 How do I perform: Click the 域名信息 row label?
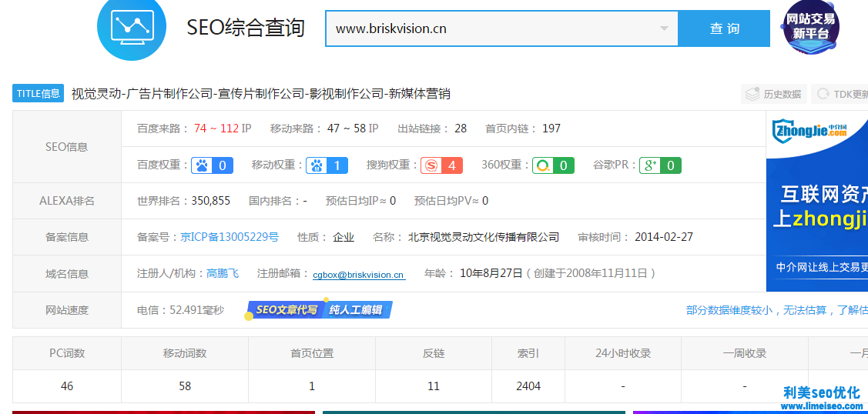coord(67,274)
